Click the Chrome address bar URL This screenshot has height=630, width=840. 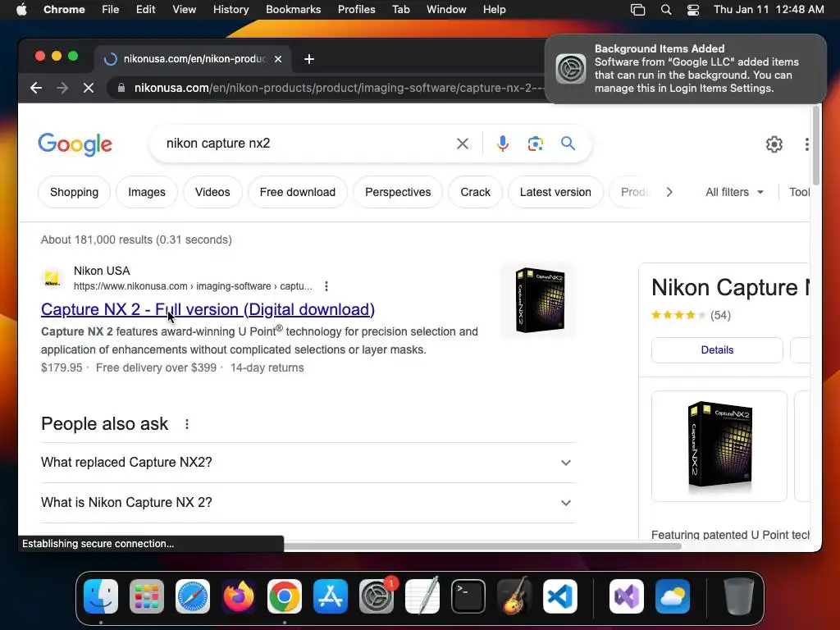point(339,88)
